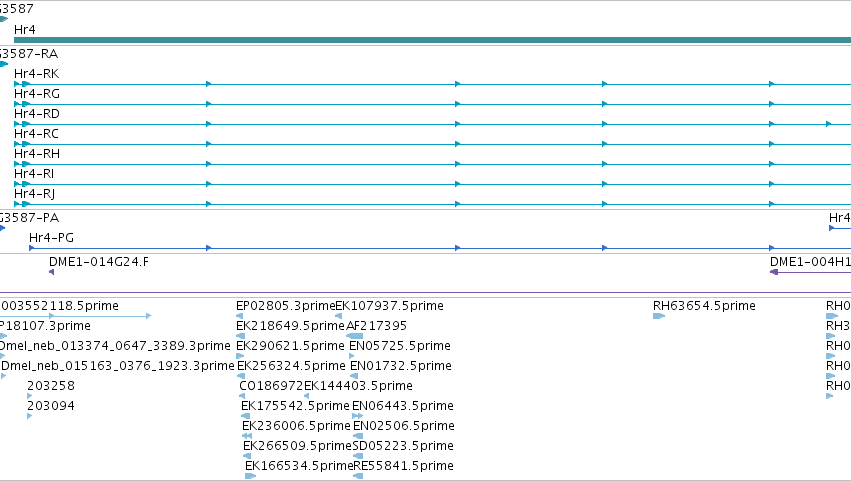Click the glyph under EK144403.5prime
This screenshot has width=851, height=481.
coord(307,396)
